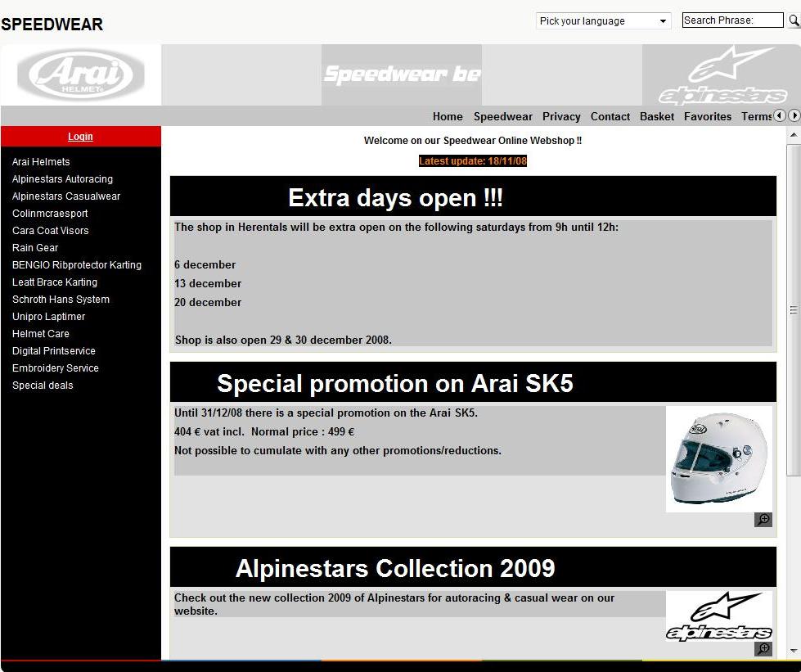This screenshot has height=672, width=801.
Task: Click the content scrollbar down arrow
Action: [794, 651]
